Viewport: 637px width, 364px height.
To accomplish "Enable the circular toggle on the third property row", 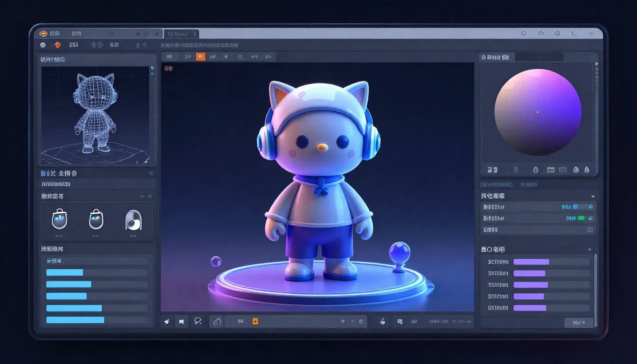I will point(590,229).
